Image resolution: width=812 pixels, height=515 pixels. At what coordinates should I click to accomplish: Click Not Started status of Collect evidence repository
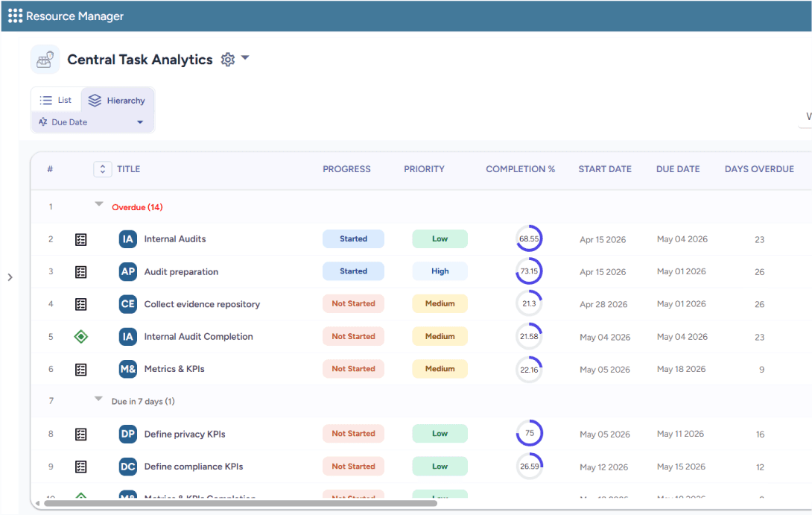(x=353, y=303)
